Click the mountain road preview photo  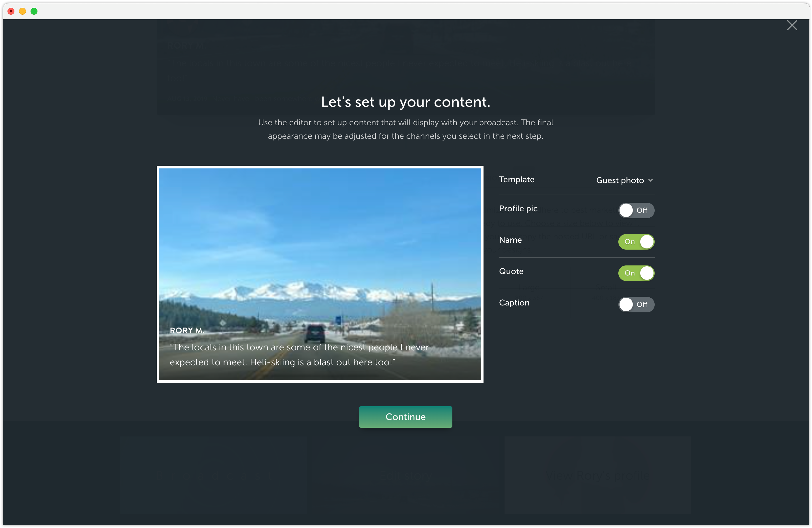click(320, 239)
